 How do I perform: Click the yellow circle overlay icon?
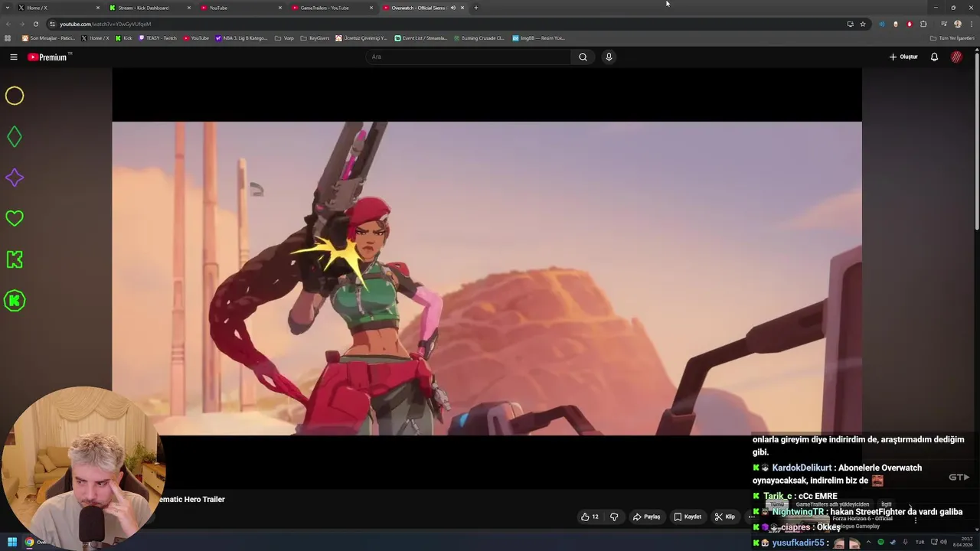point(15,96)
